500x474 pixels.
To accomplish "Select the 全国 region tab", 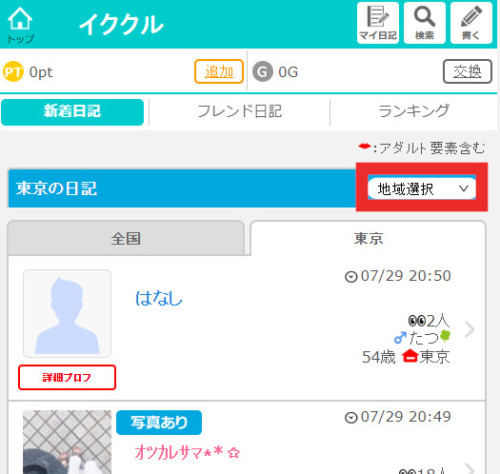I will pyautogui.click(x=126, y=239).
